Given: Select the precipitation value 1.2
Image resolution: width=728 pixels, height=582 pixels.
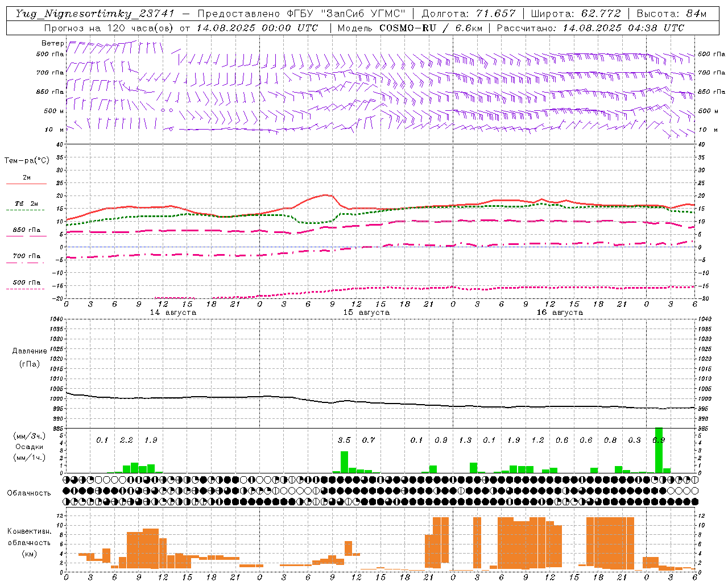Looking at the screenshot, I should tap(537, 440).
